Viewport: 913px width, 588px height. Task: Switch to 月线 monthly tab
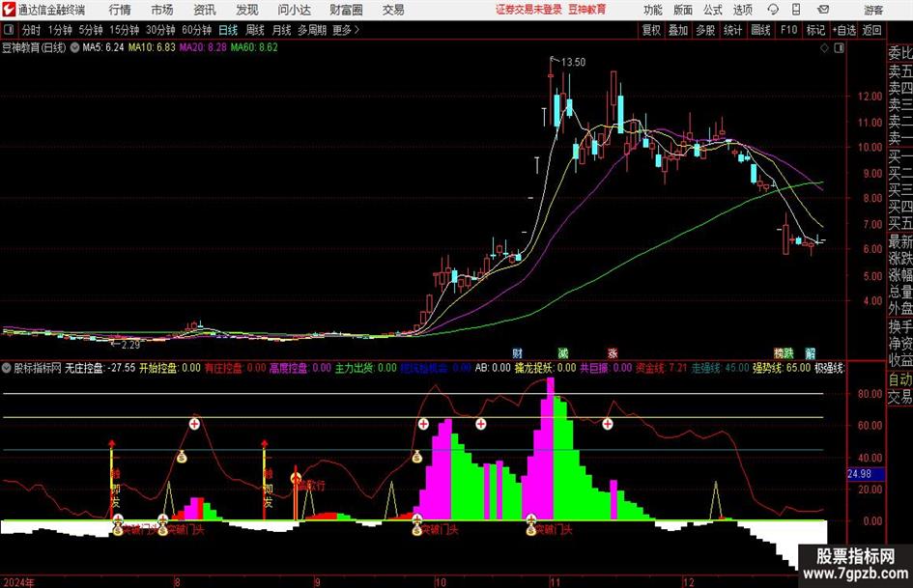click(282, 30)
